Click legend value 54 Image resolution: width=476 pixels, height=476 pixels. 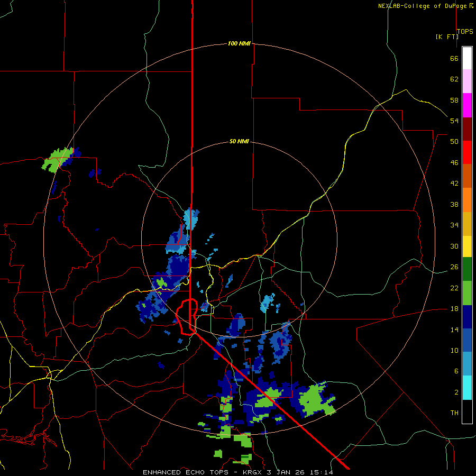(454, 121)
